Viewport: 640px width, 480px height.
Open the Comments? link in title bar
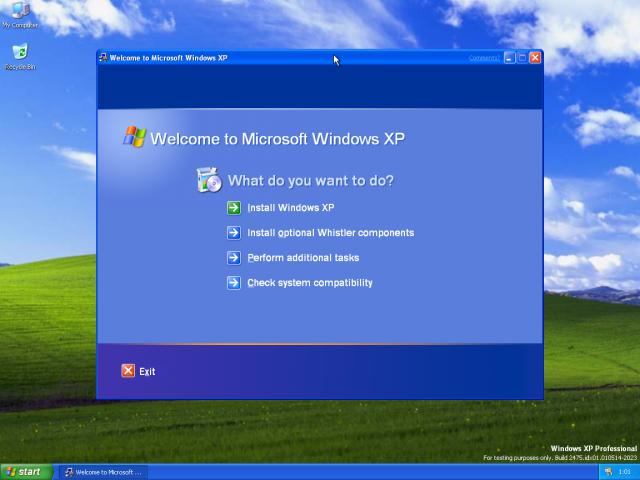click(x=484, y=58)
